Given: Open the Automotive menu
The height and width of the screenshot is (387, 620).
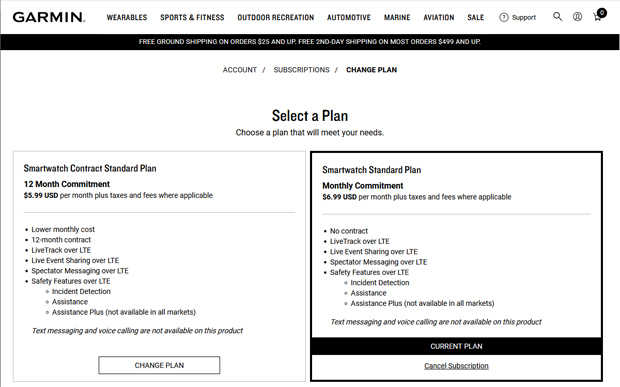Looking at the screenshot, I should [349, 17].
